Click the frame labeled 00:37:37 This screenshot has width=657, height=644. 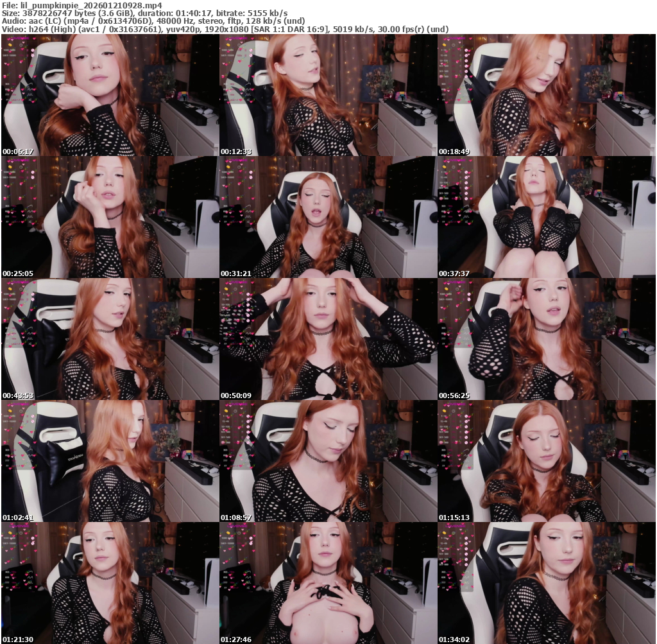(x=546, y=217)
